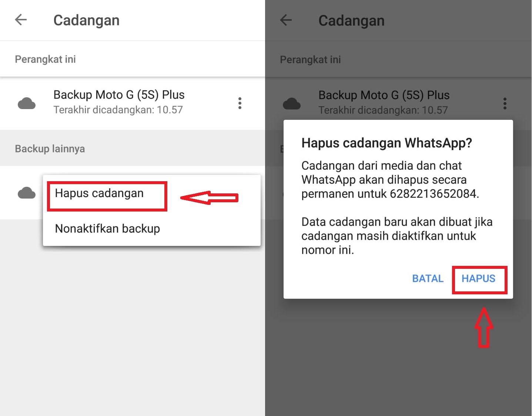532x416 pixels.
Task: Tap the Perangkat ini header in right screen
Action: (310, 60)
